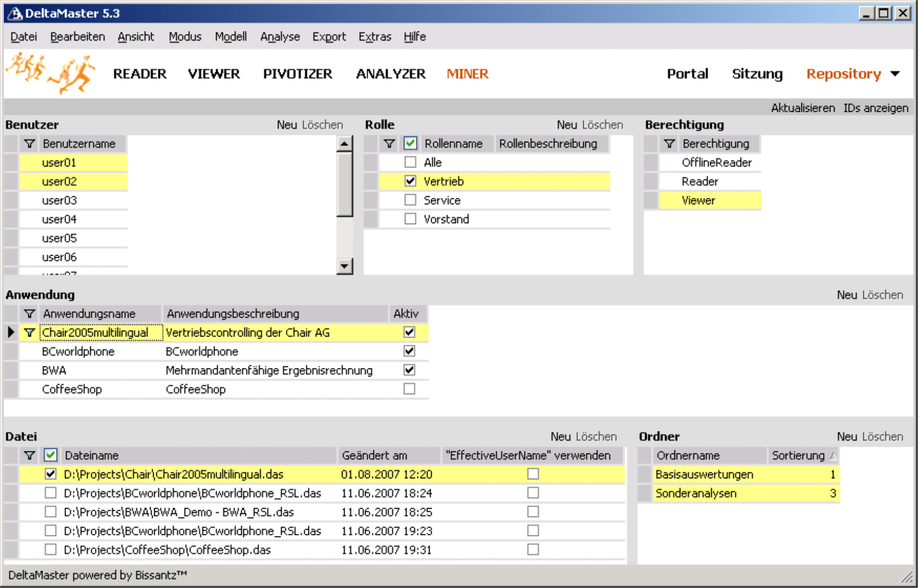Check the Service role checkbox
This screenshot has width=918, height=588.
click(x=411, y=200)
